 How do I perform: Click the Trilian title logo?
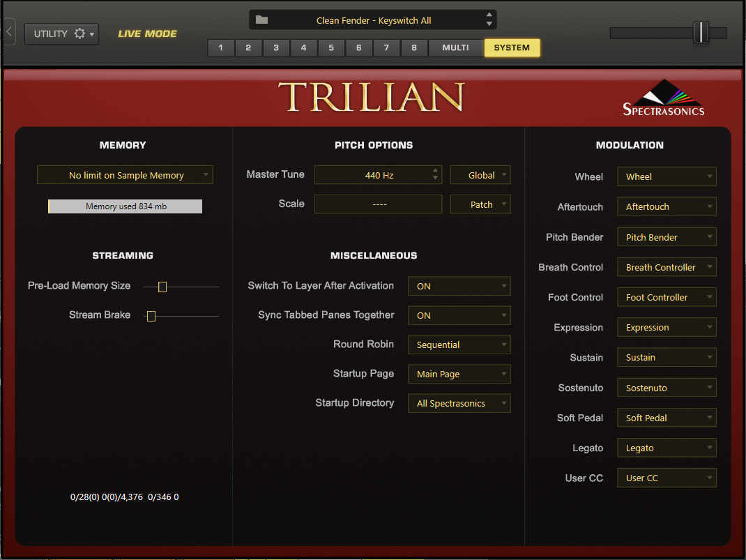372,98
